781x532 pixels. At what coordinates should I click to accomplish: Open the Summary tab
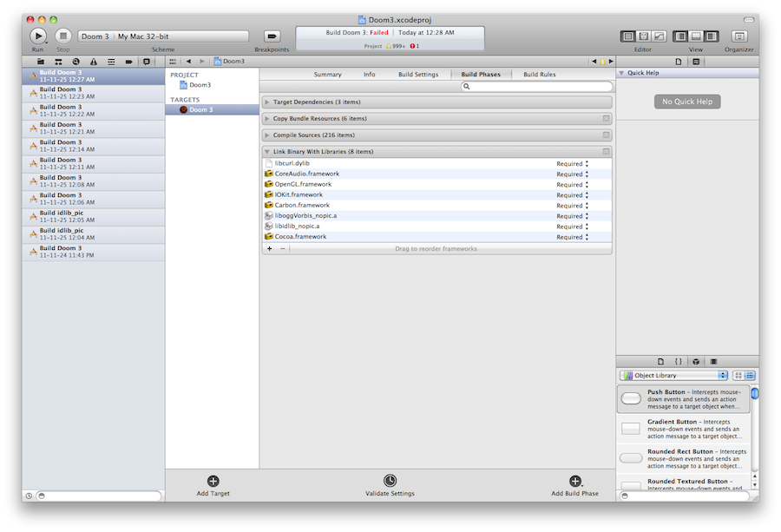point(327,75)
